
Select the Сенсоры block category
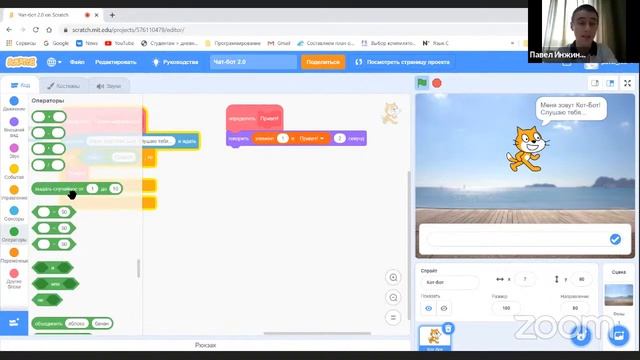click(14, 213)
